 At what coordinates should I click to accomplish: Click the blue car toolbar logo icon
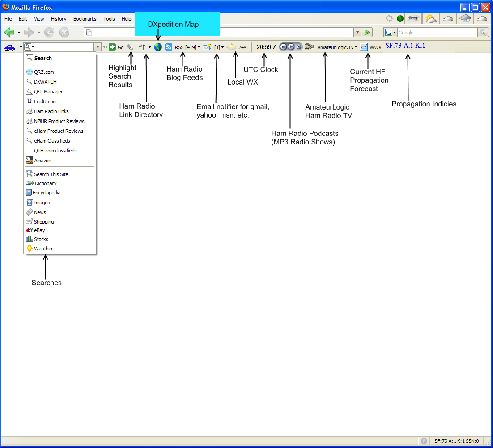10,47
